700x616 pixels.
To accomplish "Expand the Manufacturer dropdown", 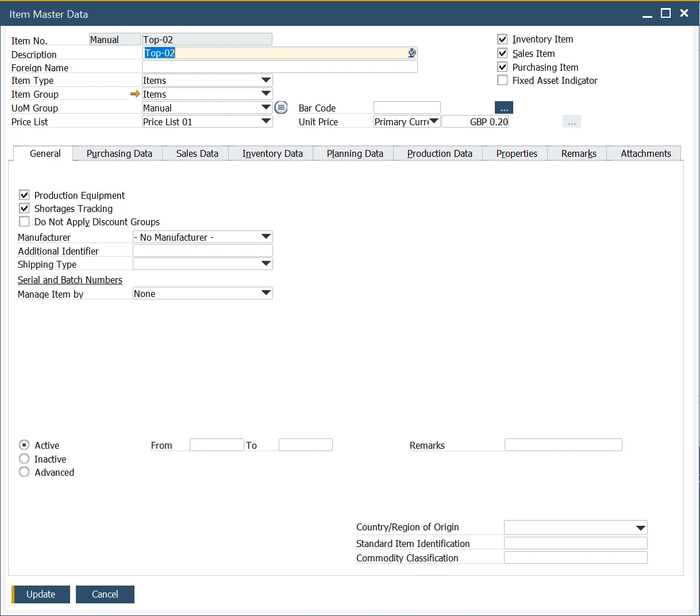I will pyautogui.click(x=266, y=237).
